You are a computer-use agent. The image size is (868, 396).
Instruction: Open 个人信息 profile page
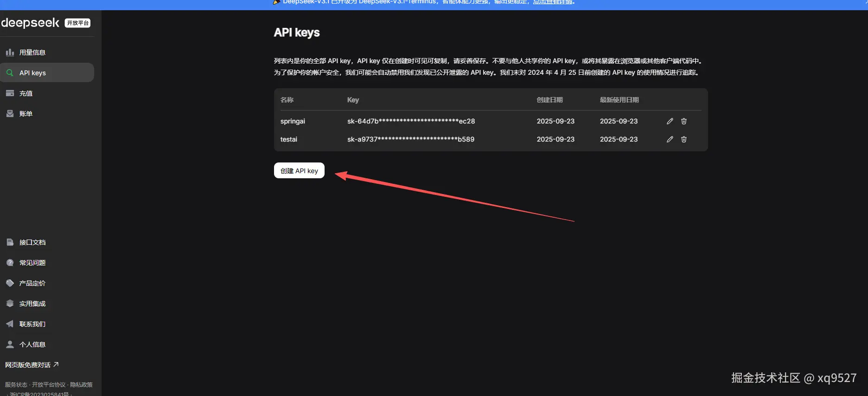(47, 344)
